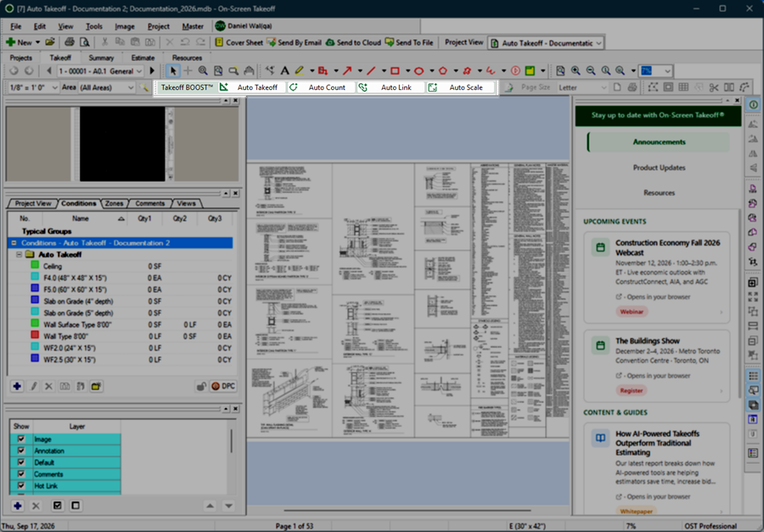
Task: Open Product Updates in the side panel
Action: click(659, 168)
